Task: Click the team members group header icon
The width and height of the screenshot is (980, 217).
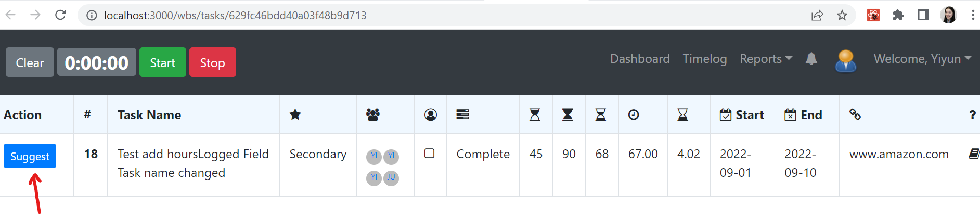Action: 373,114
